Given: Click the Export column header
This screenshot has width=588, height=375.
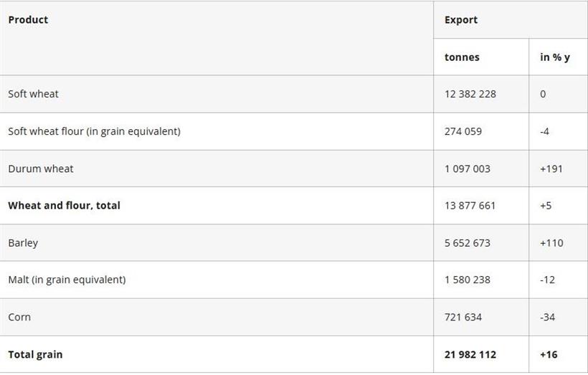Looking at the screenshot, I should tap(461, 20).
